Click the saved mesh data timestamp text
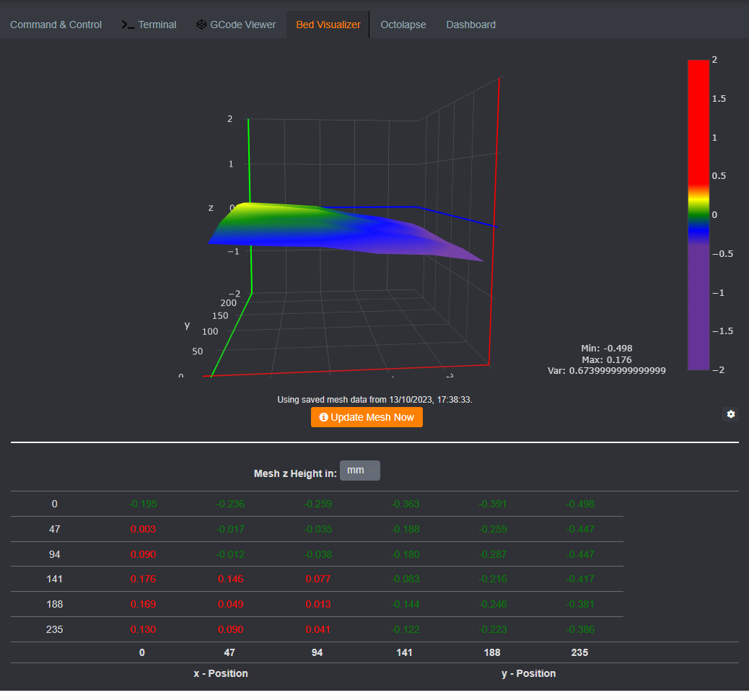749x700 pixels. [374, 400]
